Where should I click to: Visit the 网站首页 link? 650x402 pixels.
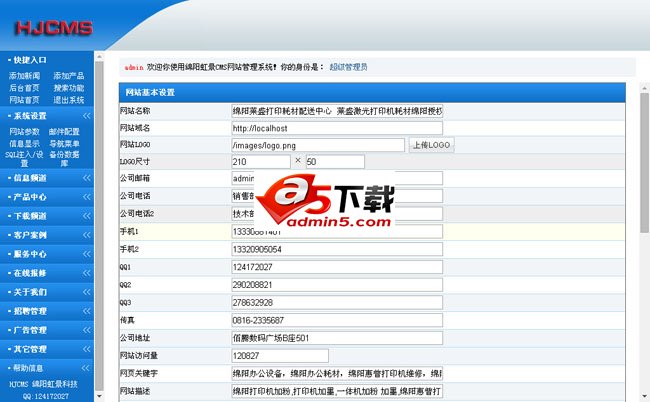point(24,100)
